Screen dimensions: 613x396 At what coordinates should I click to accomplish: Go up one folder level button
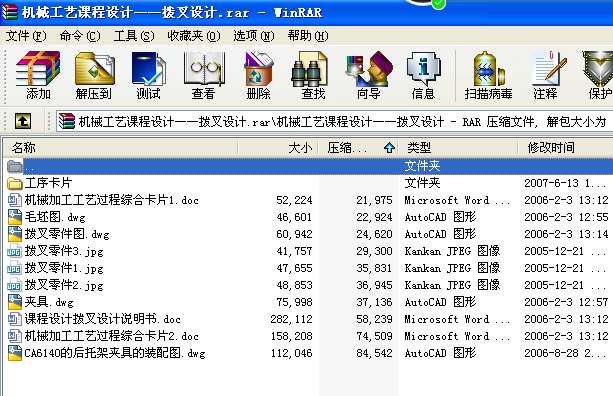23,121
